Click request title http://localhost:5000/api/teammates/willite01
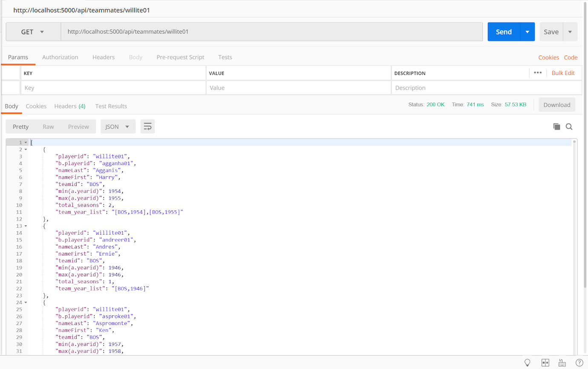Viewport: 588px width, 369px height. coord(81,10)
